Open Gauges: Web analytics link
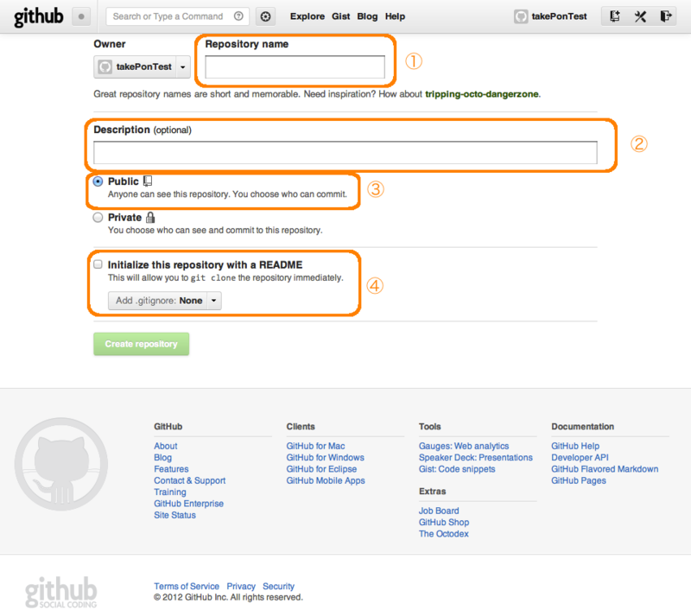691x616 pixels. click(464, 447)
